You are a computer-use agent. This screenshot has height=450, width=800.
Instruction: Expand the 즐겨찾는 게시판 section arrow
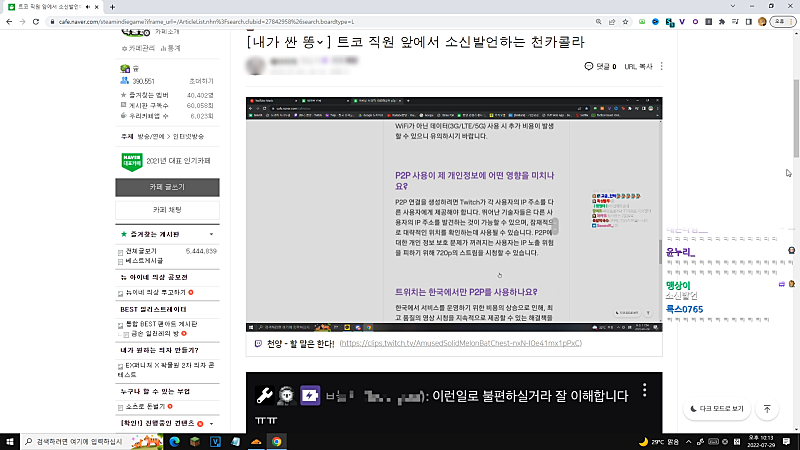tap(211, 235)
